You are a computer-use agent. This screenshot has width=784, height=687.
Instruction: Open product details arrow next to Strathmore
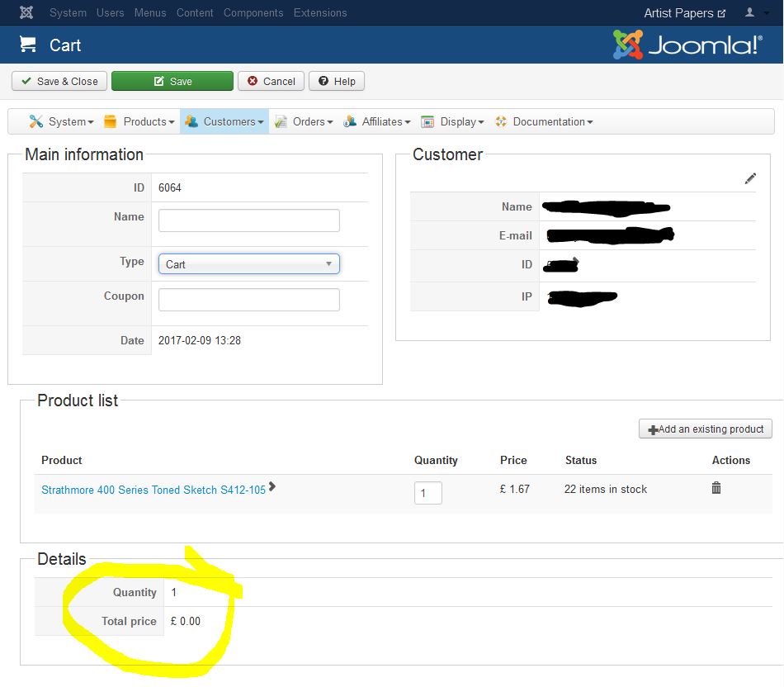coord(272,486)
